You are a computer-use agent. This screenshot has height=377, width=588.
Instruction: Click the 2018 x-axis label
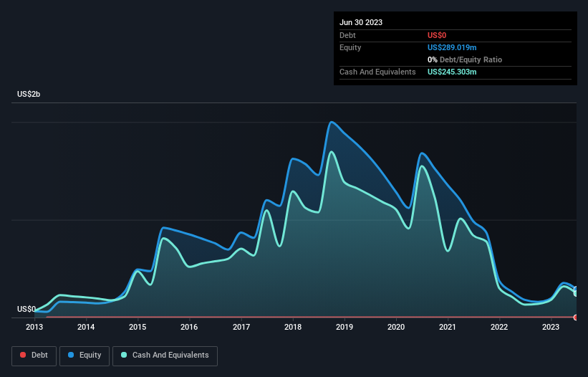click(x=293, y=327)
